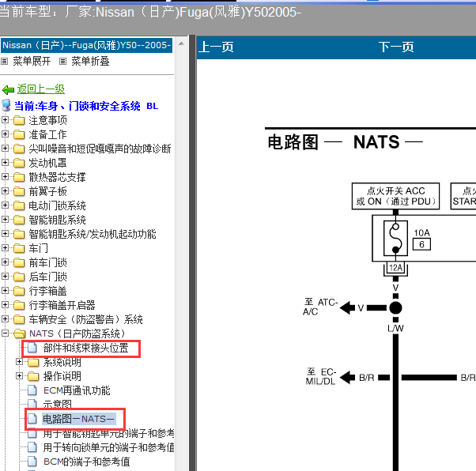476x471 pixels.
Task: Click document icon for 电路图-NATS-
Action: 32,419
